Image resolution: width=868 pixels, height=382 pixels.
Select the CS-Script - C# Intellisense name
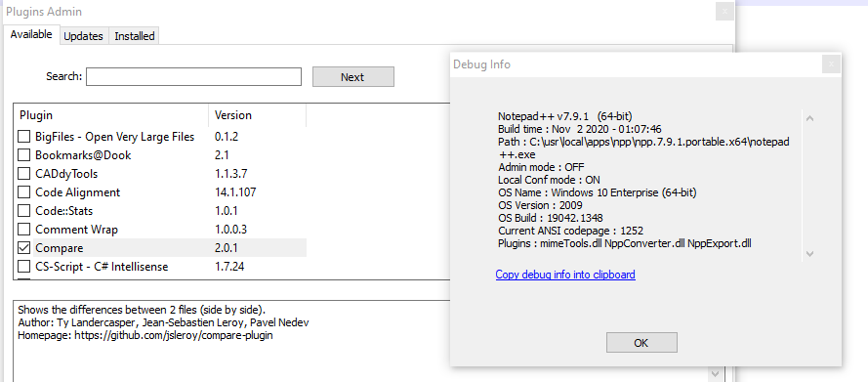[102, 267]
